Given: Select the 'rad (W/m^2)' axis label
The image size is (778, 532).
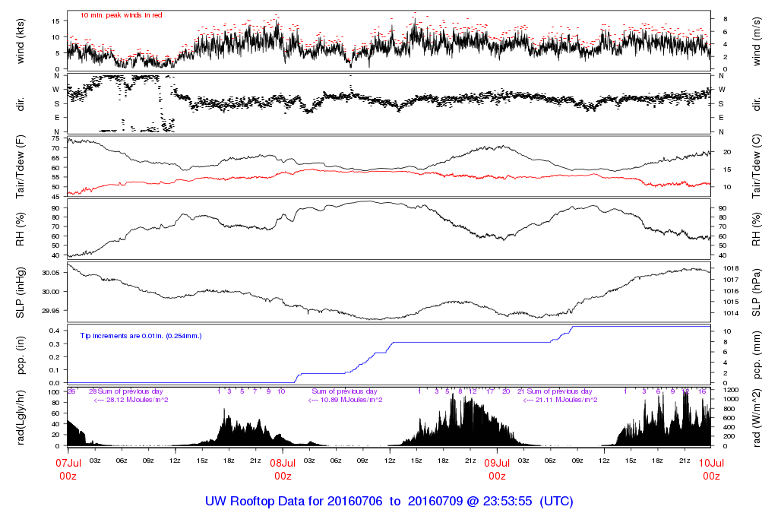Looking at the screenshot, I should [756, 417].
